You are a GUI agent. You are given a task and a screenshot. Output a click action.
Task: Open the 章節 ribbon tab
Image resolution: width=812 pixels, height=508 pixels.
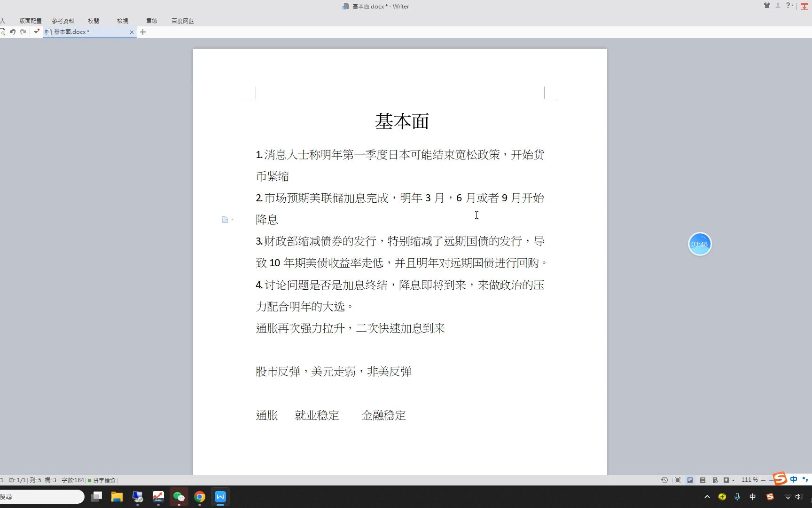tap(152, 21)
